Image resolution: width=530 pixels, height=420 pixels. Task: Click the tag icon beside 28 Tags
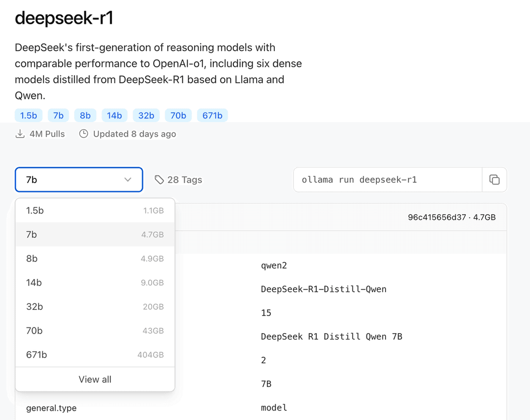click(x=159, y=179)
